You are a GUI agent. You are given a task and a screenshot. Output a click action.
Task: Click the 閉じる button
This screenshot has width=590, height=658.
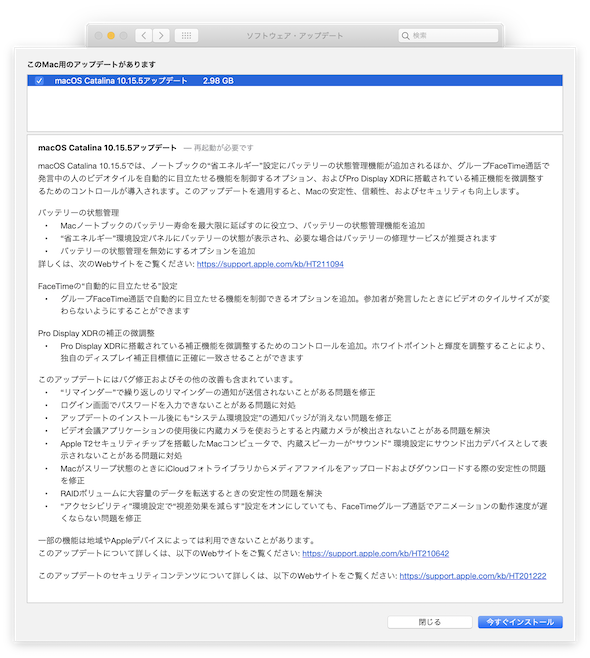coord(430,622)
